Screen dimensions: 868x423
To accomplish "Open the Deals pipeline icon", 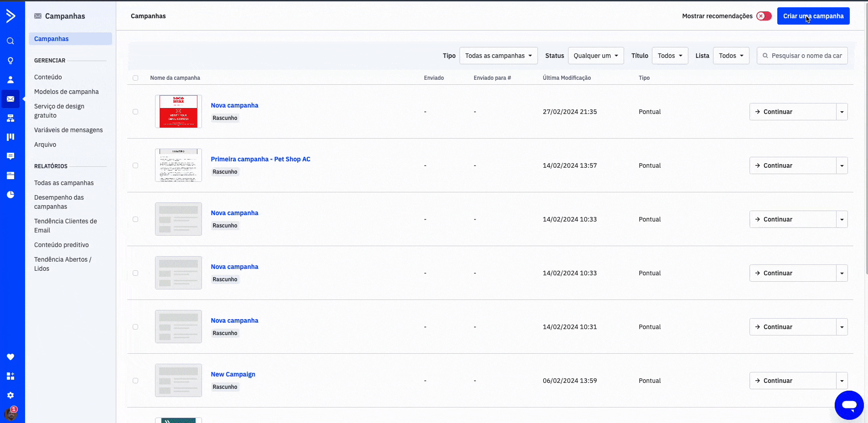I will 10,137.
